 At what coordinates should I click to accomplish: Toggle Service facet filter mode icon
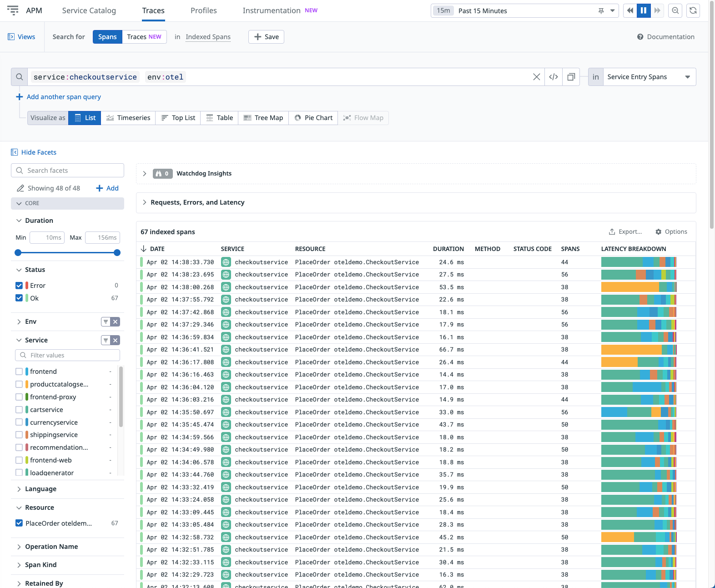point(106,340)
